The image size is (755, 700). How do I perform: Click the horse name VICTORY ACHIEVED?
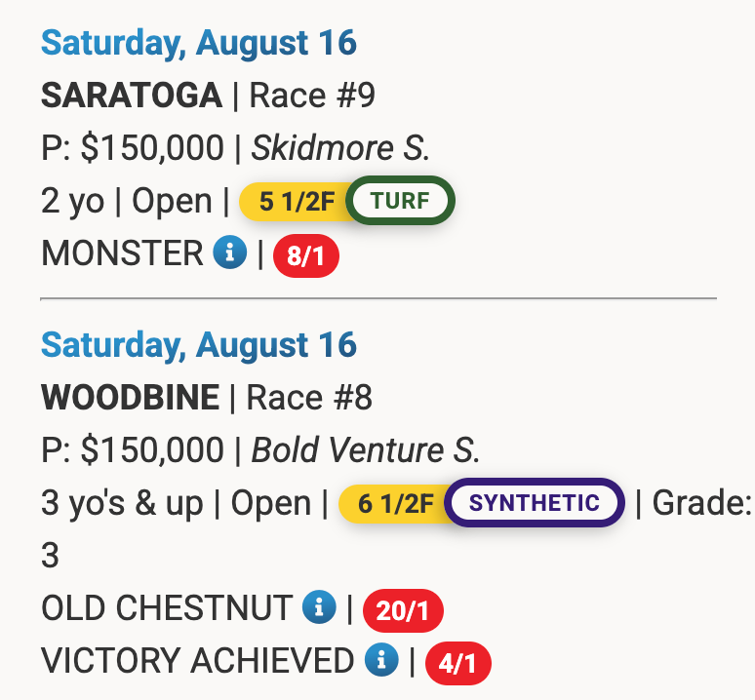[197, 661]
